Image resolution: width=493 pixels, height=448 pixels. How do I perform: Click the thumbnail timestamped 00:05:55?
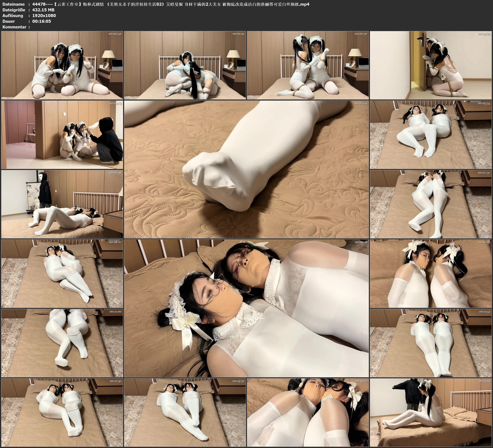pos(431,135)
